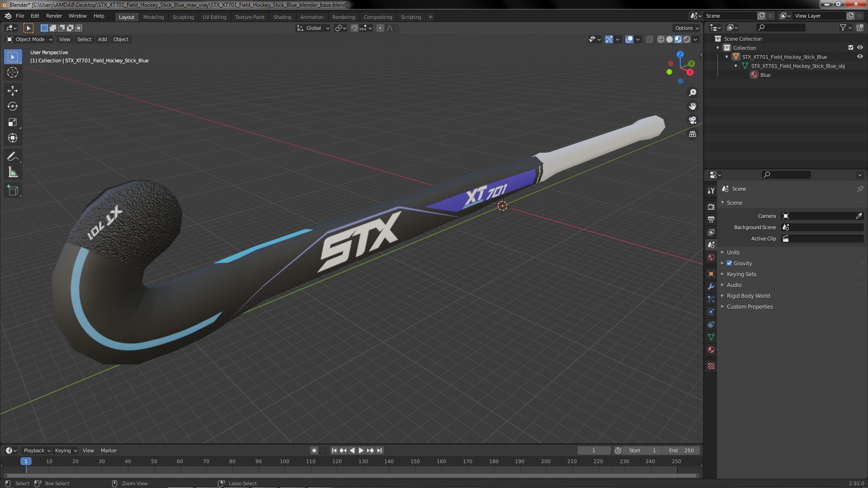Toggle camera view with the camera icon
The height and width of the screenshot is (488, 868).
tap(693, 120)
